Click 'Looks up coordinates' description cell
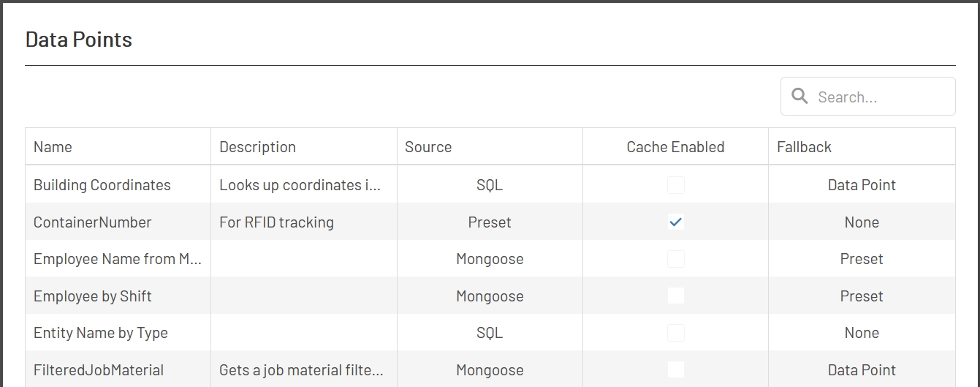The width and height of the screenshot is (980, 387). pyautogui.click(x=300, y=185)
